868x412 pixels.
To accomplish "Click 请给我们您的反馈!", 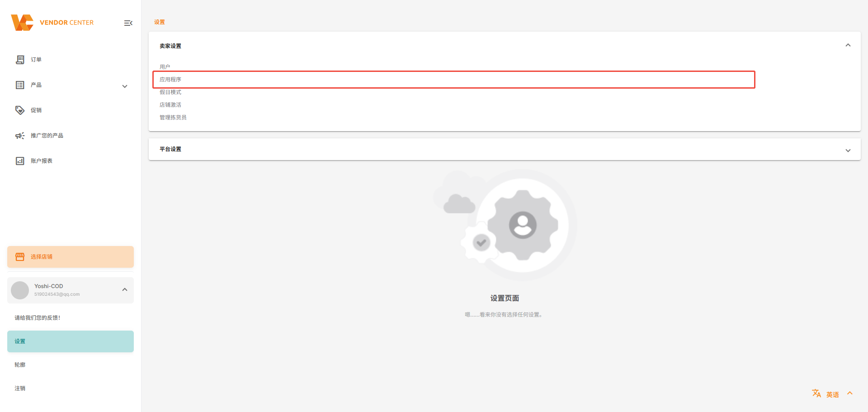I will click(38, 318).
